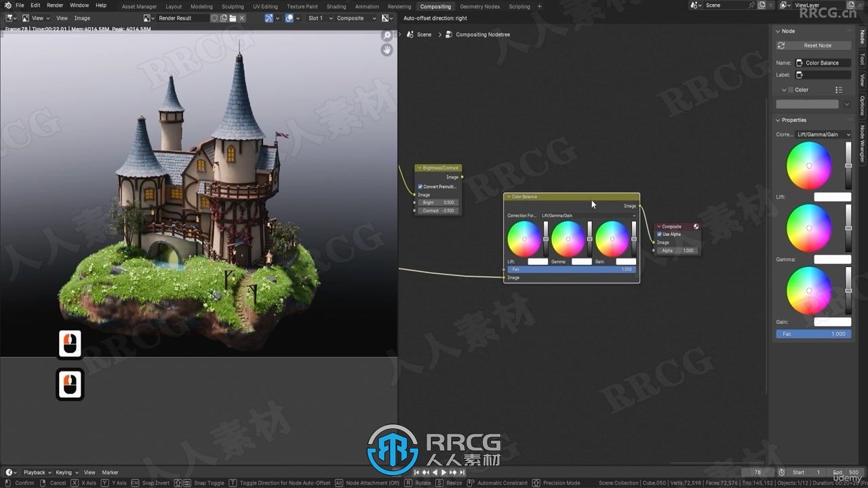
Task: Open the color presets list icon
Action: (839, 89)
